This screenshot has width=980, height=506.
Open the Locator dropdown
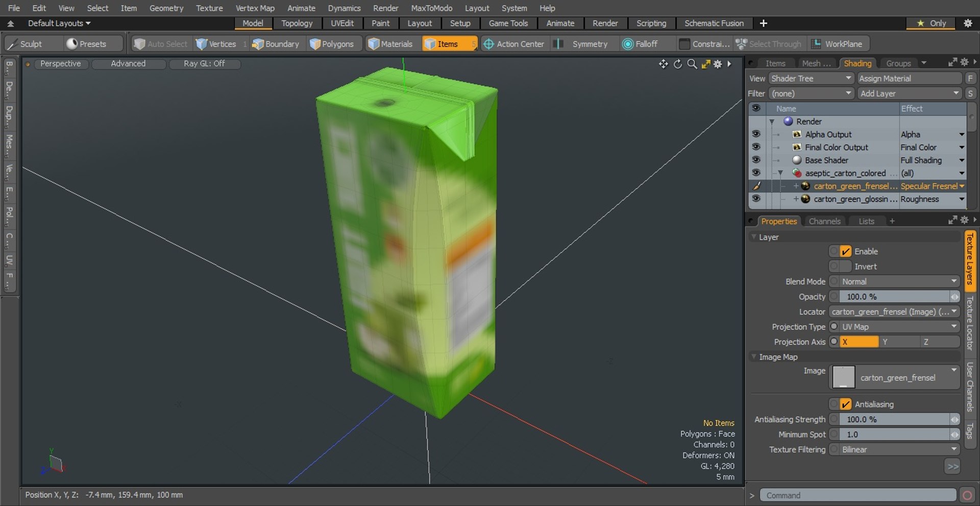894,311
